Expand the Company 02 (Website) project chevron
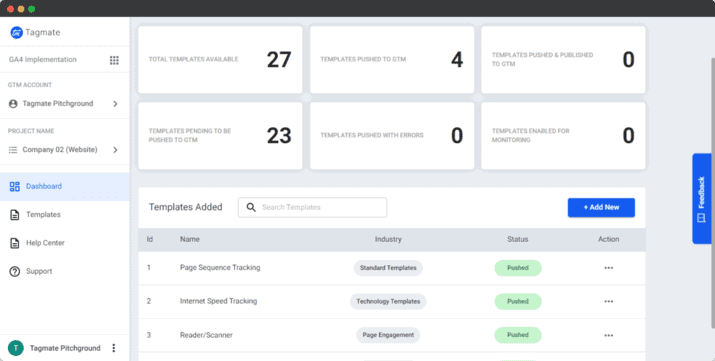 pyautogui.click(x=115, y=150)
